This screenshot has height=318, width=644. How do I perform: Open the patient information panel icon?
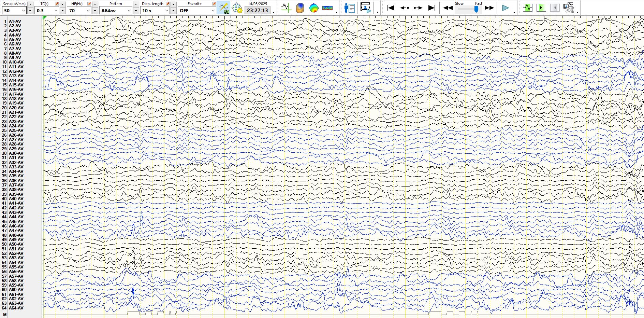click(x=350, y=8)
